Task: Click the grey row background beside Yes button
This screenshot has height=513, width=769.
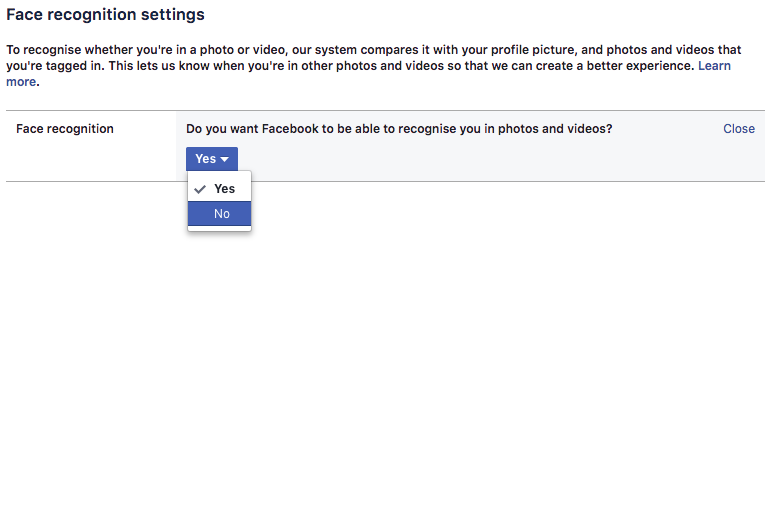Action: coord(450,159)
